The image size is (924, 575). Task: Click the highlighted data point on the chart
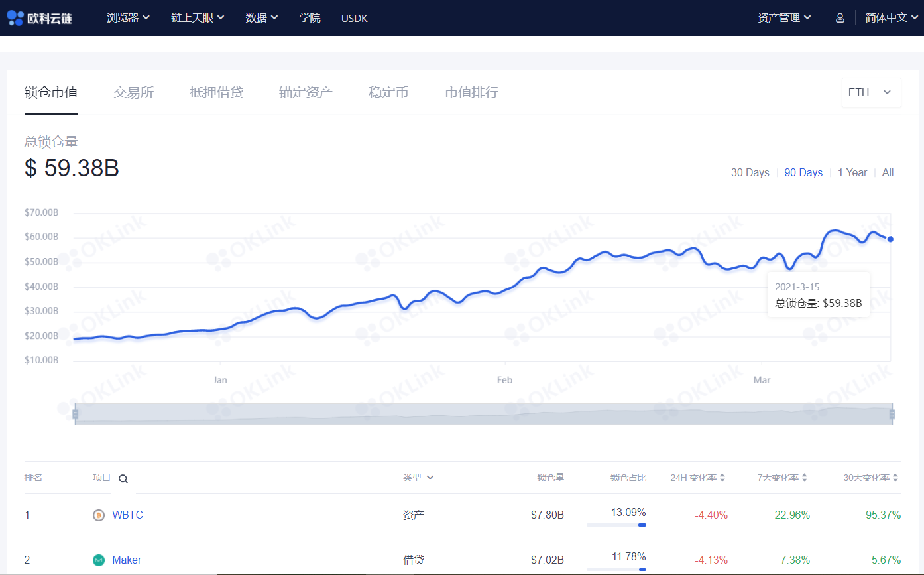tap(890, 239)
